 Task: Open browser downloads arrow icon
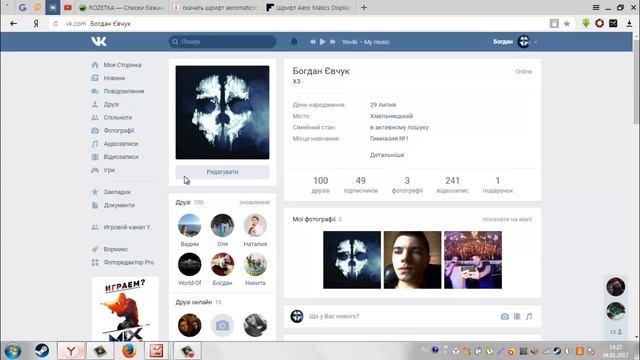[629, 24]
